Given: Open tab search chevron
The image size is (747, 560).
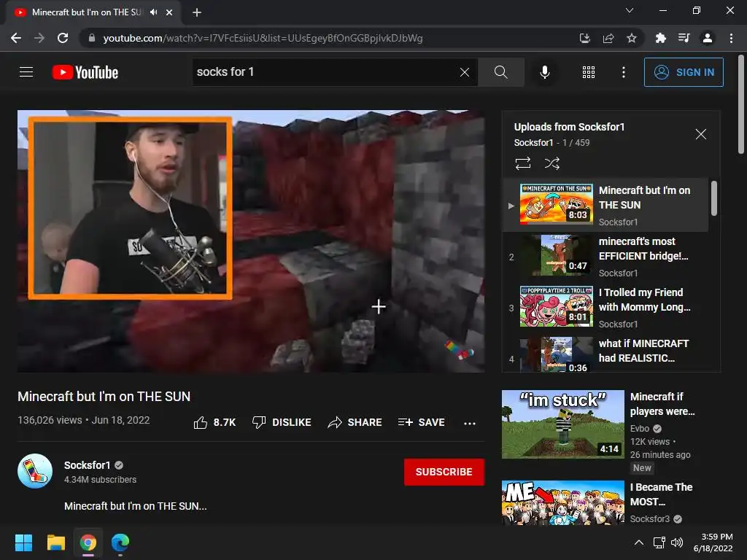Looking at the screenshot, I should click(630, 10).
